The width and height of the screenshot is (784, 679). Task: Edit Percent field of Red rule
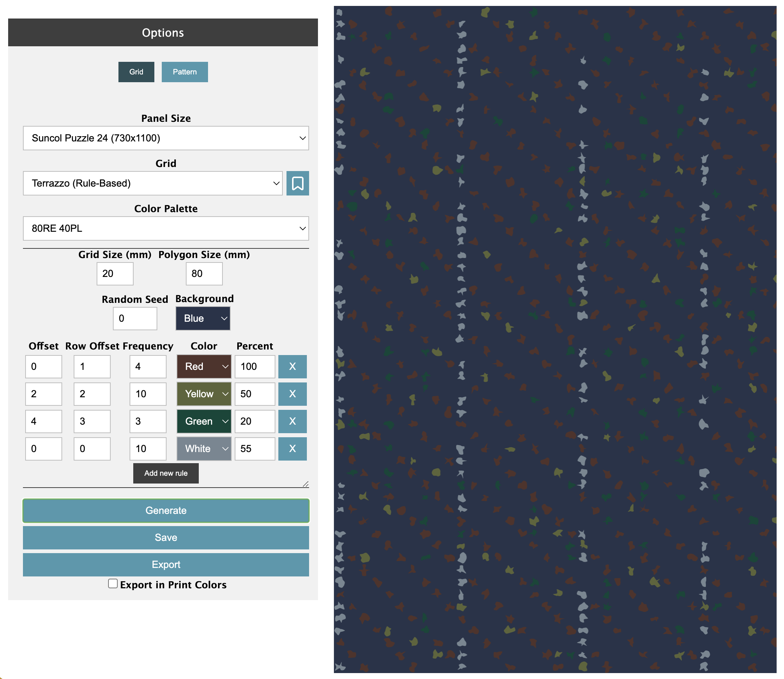click(255, 367)
